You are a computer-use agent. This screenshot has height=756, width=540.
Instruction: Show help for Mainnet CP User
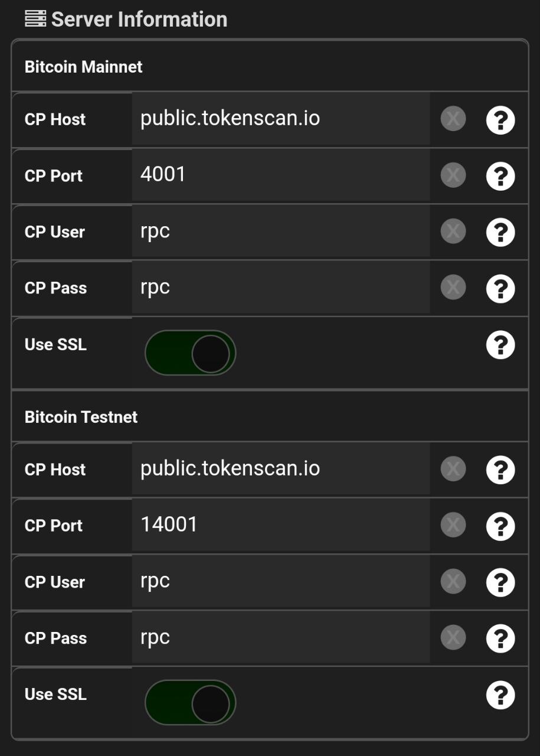click(x=500, y=233)
